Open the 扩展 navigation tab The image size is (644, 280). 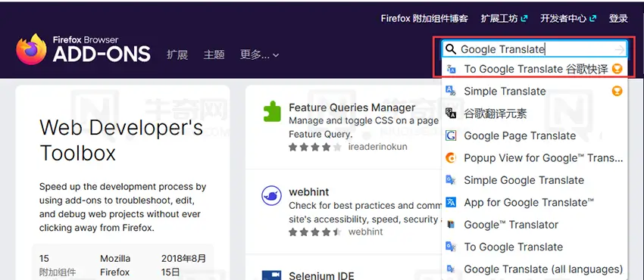click(x=177, y=54)
